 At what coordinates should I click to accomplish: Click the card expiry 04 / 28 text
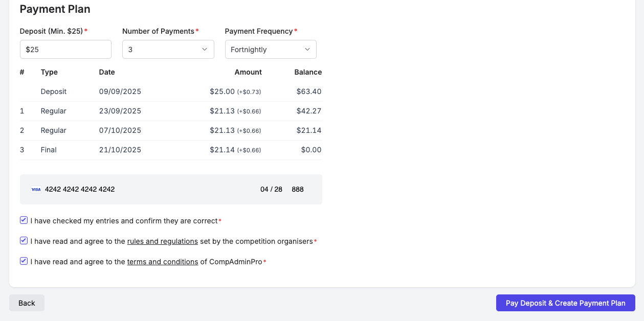(271, 189)
